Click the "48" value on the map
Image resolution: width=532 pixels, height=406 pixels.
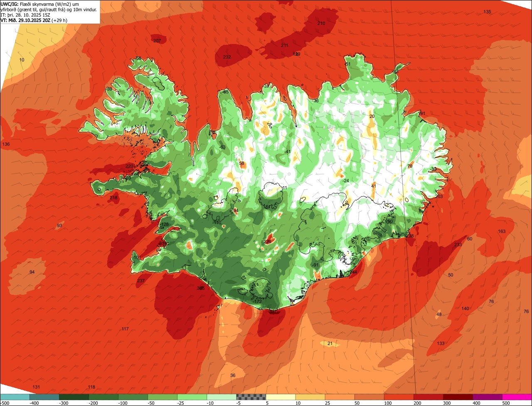coord(439,314)
